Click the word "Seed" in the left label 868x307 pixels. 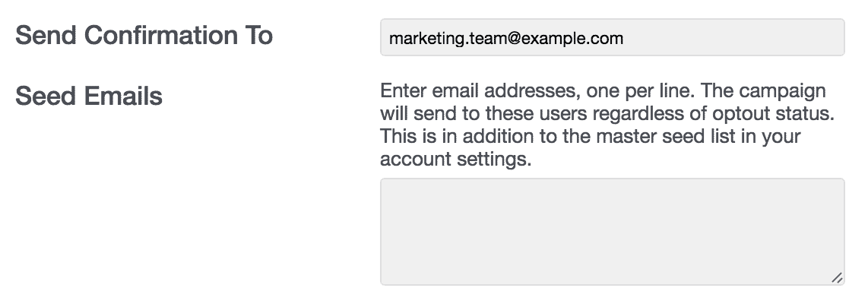click(x=46, y=97)
